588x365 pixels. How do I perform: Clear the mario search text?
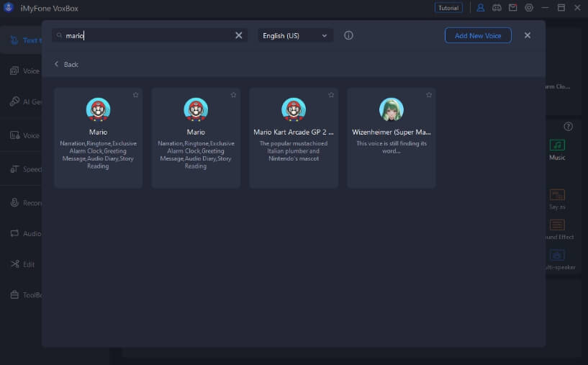coord(238,35)
